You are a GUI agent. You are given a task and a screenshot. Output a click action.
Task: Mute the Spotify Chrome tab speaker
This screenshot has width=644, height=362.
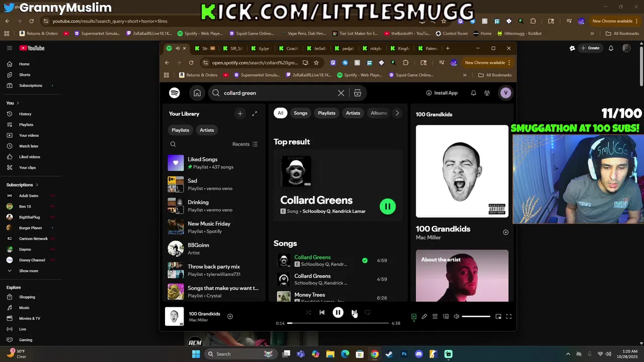tap(177, 49)
